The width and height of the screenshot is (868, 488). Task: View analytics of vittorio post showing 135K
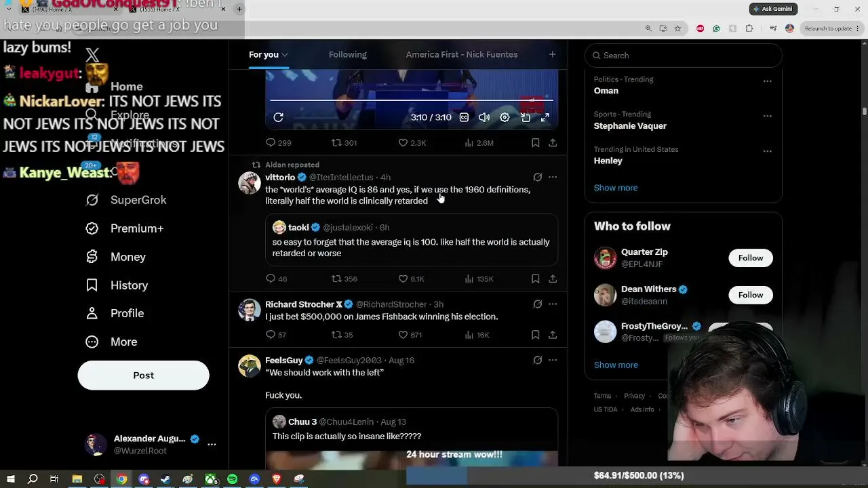(479, 279)
